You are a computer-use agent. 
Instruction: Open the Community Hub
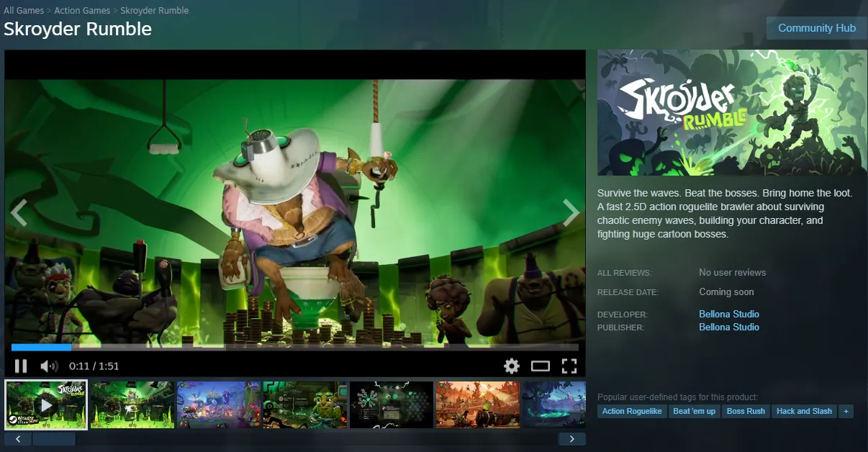(817, 28)
